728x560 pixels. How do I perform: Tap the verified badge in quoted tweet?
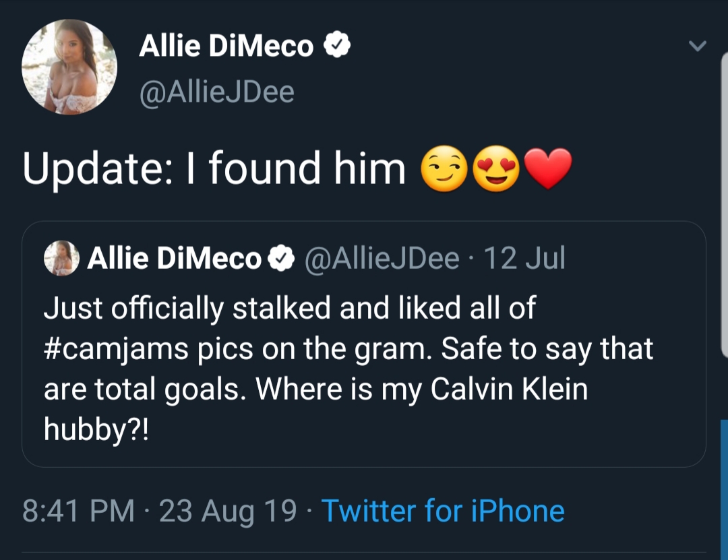click(281, 258)
